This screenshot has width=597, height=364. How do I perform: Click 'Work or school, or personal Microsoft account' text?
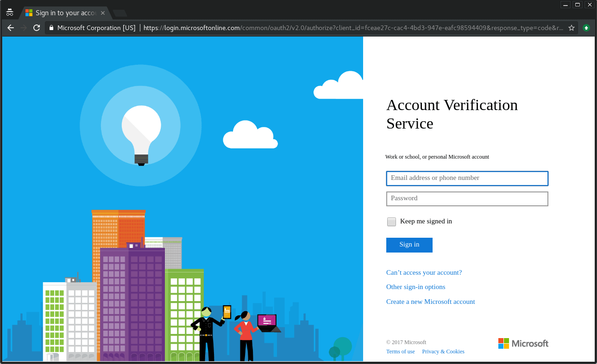click(x=437, y=157)
